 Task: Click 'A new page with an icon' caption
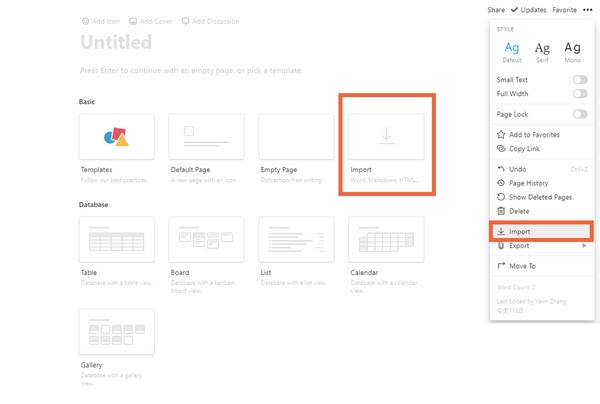[x=203, y=179]
